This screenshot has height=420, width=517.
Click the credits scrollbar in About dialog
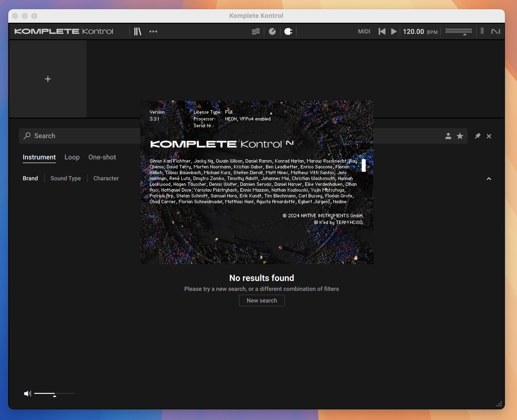363,165
